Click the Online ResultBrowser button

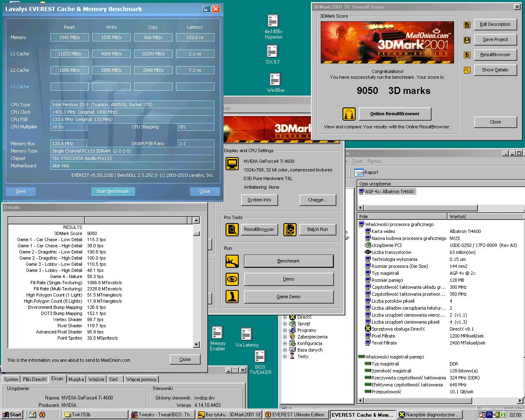(x=395, y=114)
